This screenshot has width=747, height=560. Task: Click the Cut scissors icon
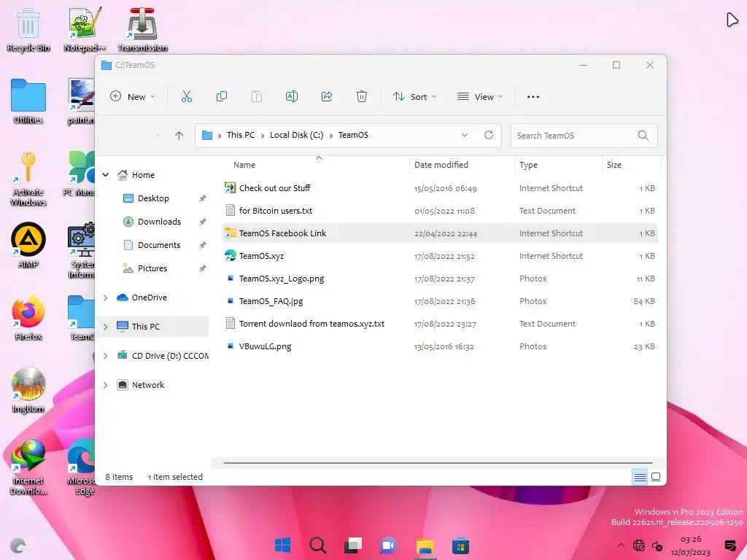186,97
